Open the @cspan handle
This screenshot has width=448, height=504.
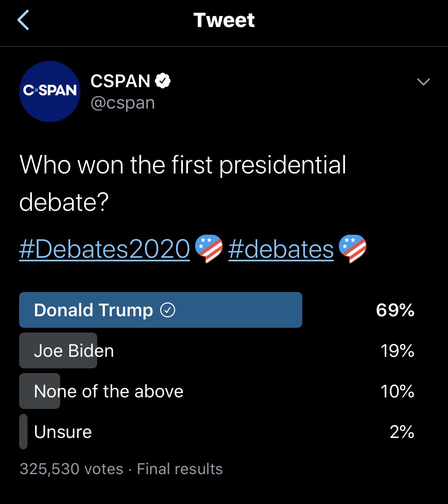tap(123, 103)
